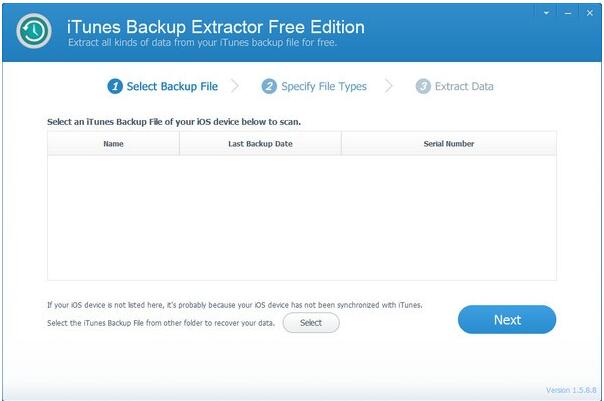The height and width of the screenshot is (401, 604).
Task: Click the iTunes Backup Extractor Free Edition title
Action: 216,27
